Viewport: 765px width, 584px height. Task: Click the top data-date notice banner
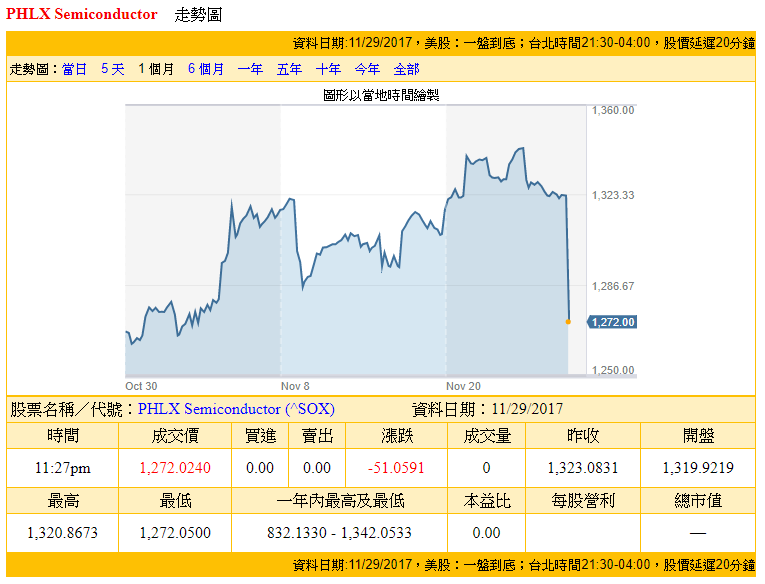pyautogui.click(x=381, y=43)
